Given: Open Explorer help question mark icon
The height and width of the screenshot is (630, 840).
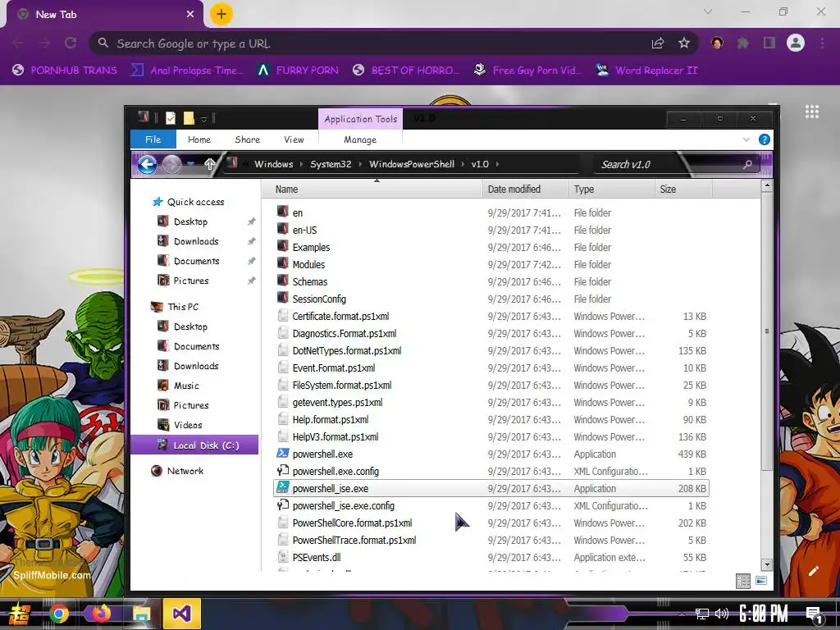Looking at the screenshot, I should tap(764, 139).
